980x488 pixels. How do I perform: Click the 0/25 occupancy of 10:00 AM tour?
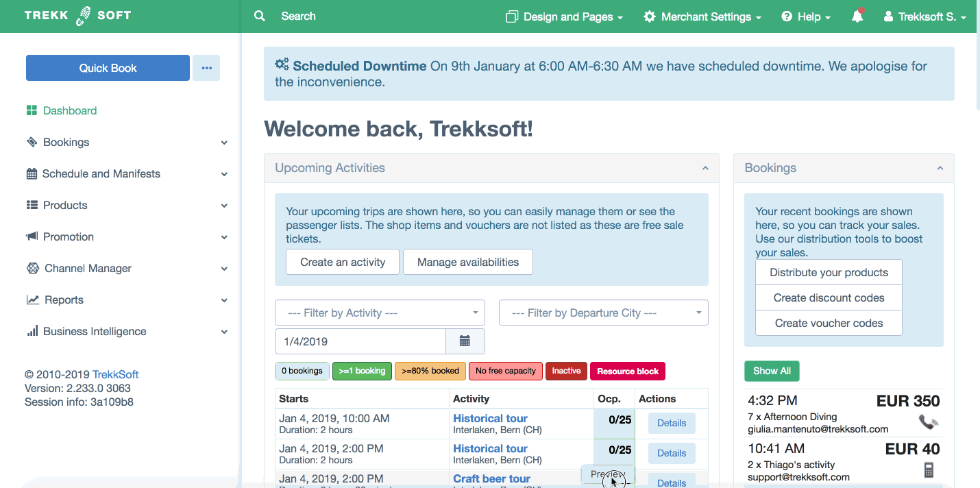[620, 419]
